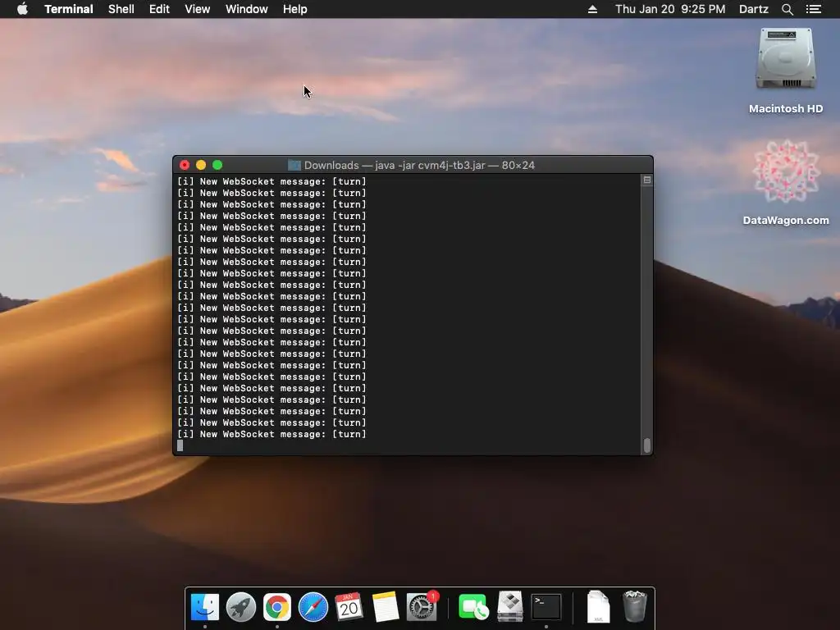Zoom the Terminal window with green button
This screenshot has height=630, width=840.
[217, 165]
